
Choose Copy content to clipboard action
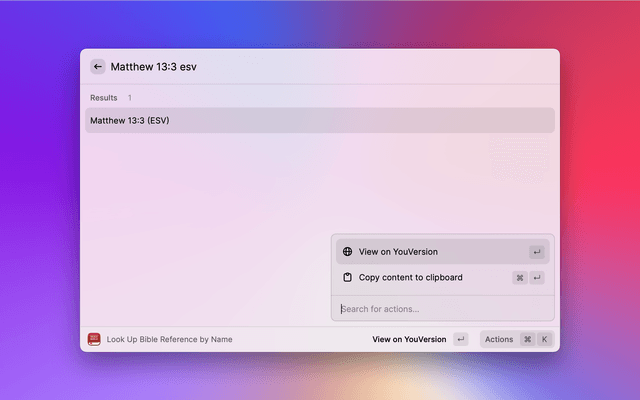click(442, 278)
